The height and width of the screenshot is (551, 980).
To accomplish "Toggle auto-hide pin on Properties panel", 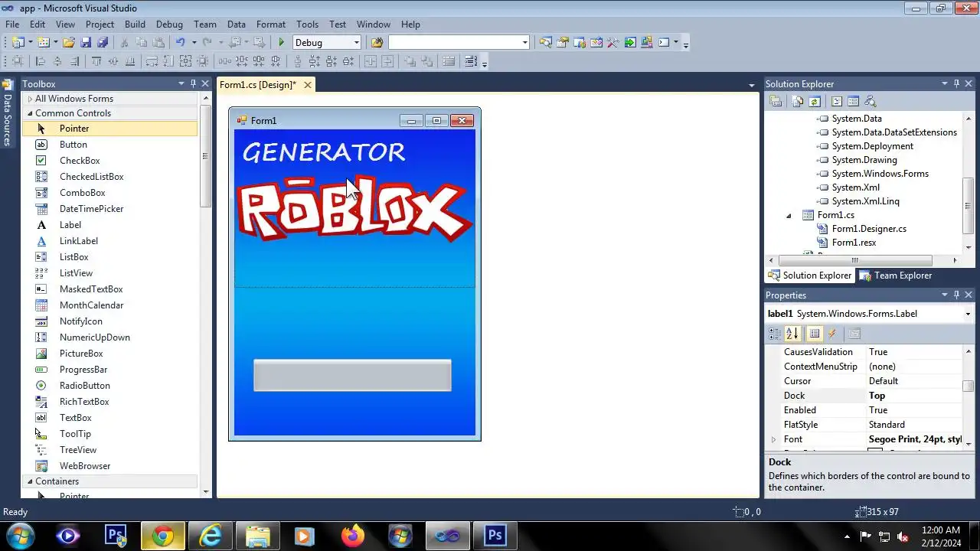I will [956, 295].
